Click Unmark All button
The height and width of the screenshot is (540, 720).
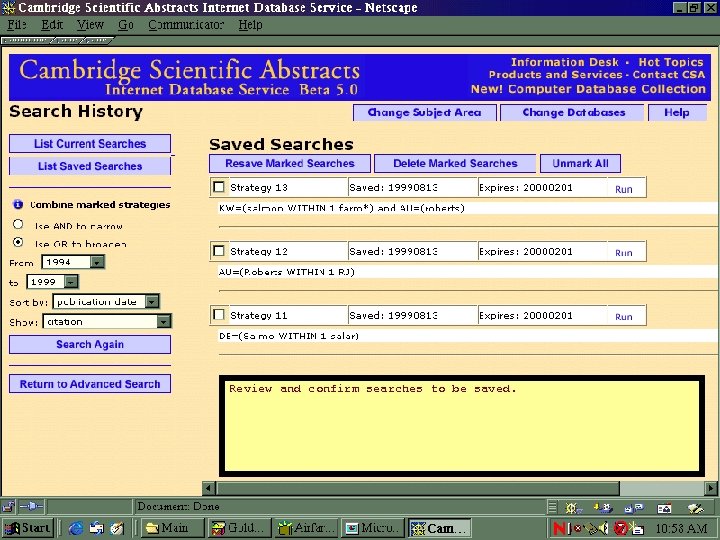pos(580,163)
